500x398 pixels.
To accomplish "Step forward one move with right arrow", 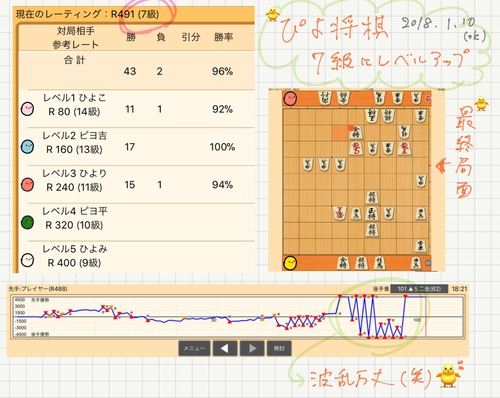I will pos(252,348).
